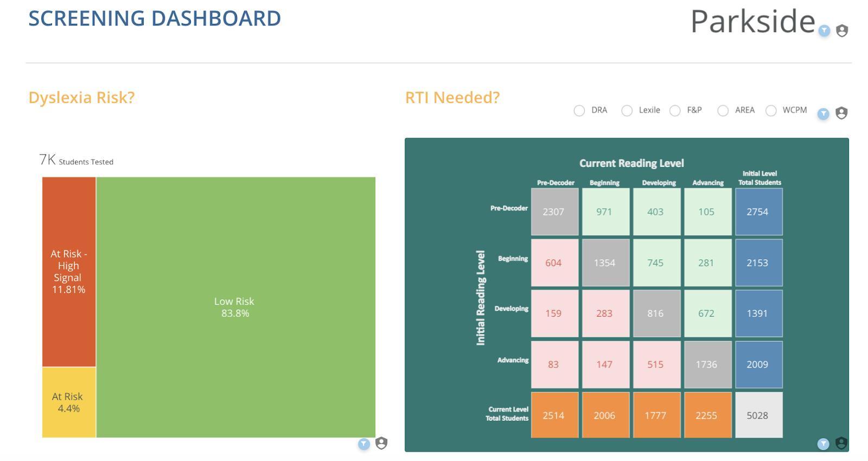Click the 159 cell in Developing row
The image size is (868, 461).
tap(554, 313)
